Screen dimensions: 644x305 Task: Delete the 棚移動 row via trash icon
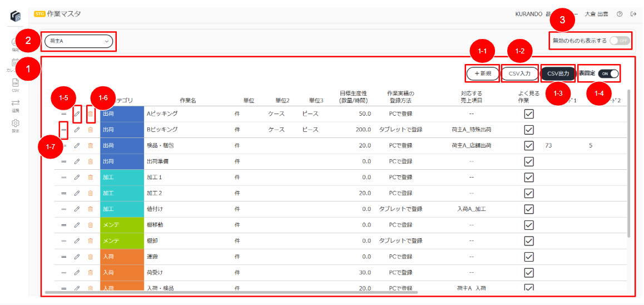coord(90,225)
